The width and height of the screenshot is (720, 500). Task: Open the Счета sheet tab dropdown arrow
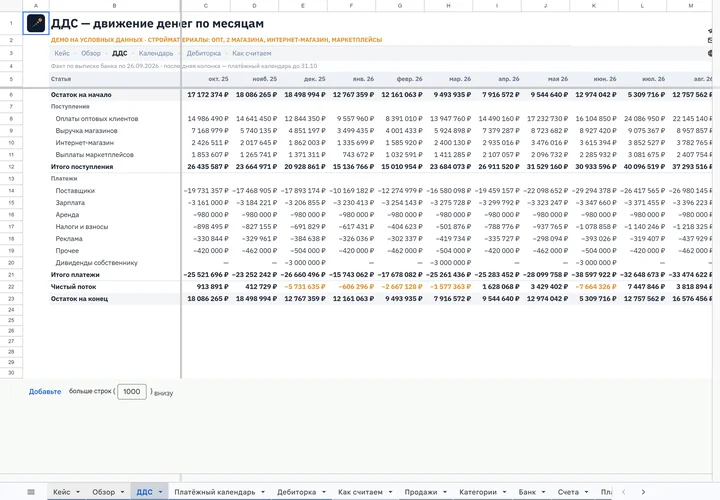[x=586, y=492]
